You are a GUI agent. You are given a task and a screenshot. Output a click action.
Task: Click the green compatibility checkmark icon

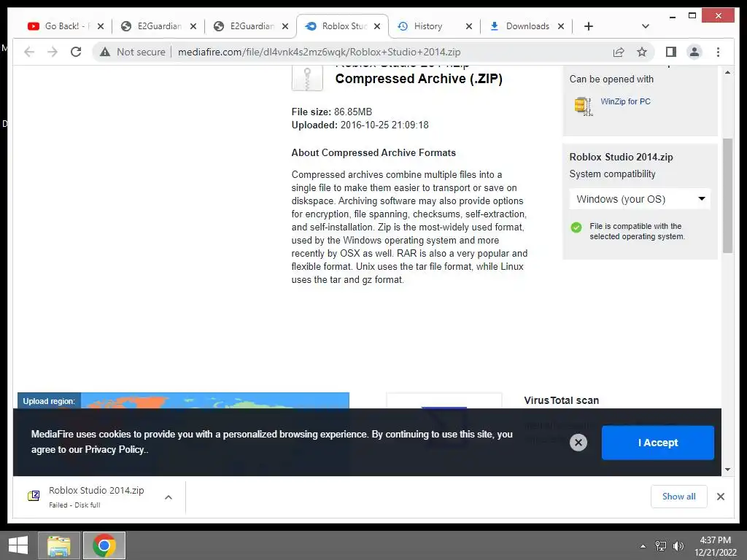point(576,227)
